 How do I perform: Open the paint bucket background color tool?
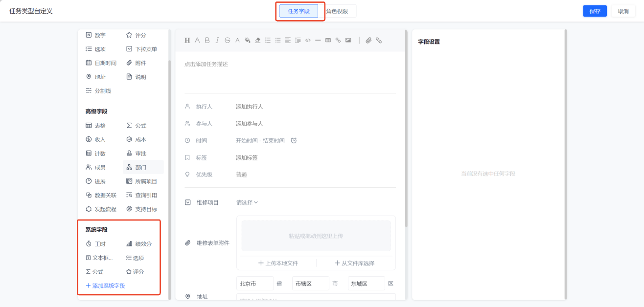(x=248, y=41)
